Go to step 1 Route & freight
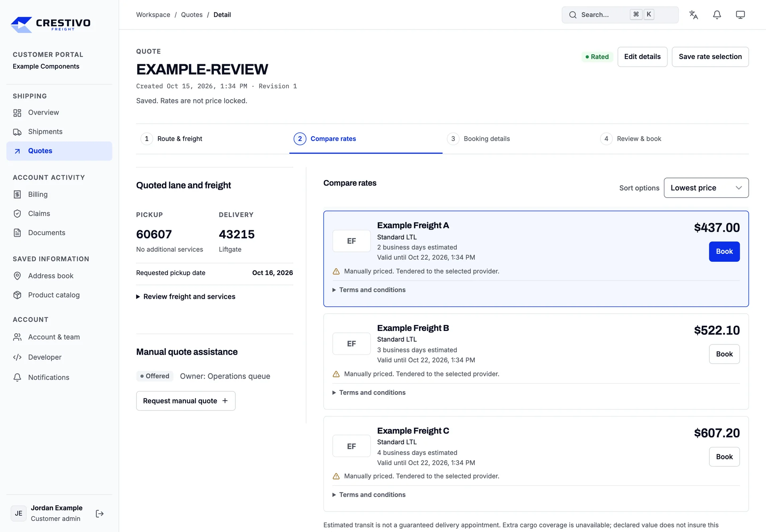This screenshot has width=766, height=532. 212,138
